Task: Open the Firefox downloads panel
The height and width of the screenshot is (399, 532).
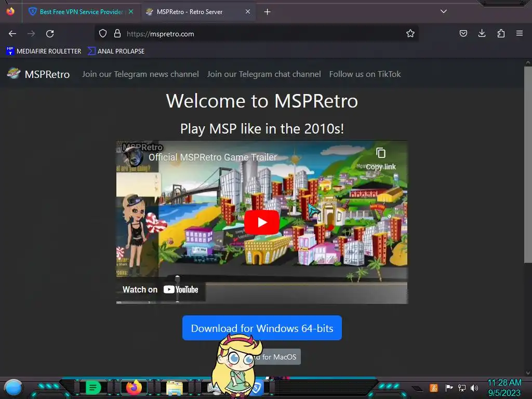Action: [x=482, y=34]
